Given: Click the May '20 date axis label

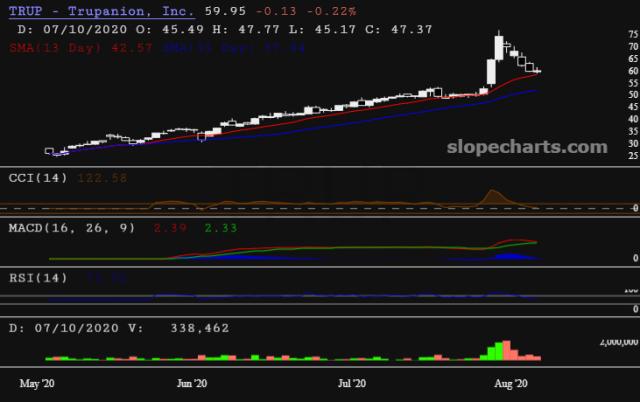Looking at the screenshot, I should [x=37, y=384].
